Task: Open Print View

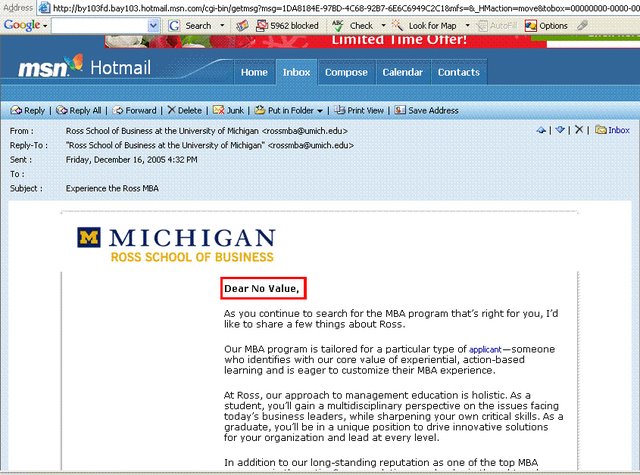Action: click(x=359, y=110)
